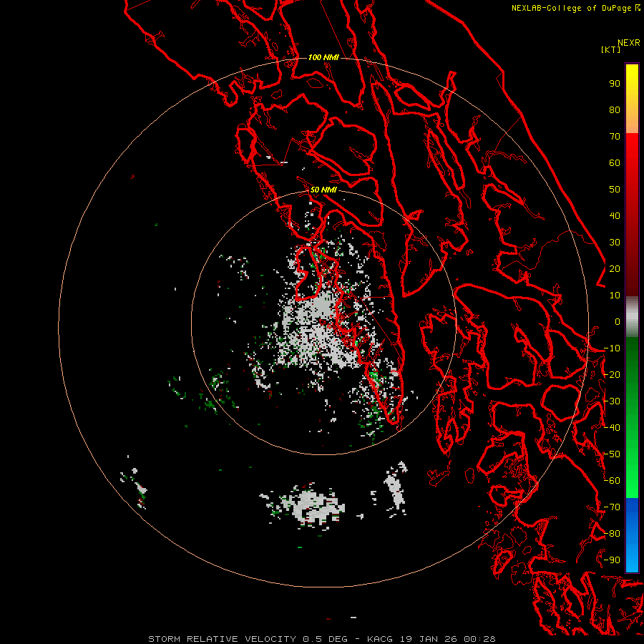Click the 10 value on the velocity scale
This screenshot has height=644, width=644.
tap(615, 296)
